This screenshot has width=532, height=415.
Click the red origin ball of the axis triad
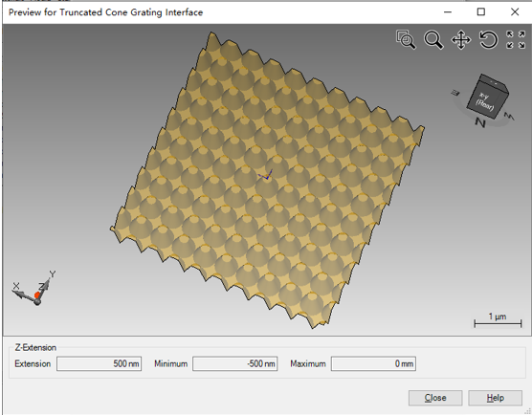(x=37, y=295)
